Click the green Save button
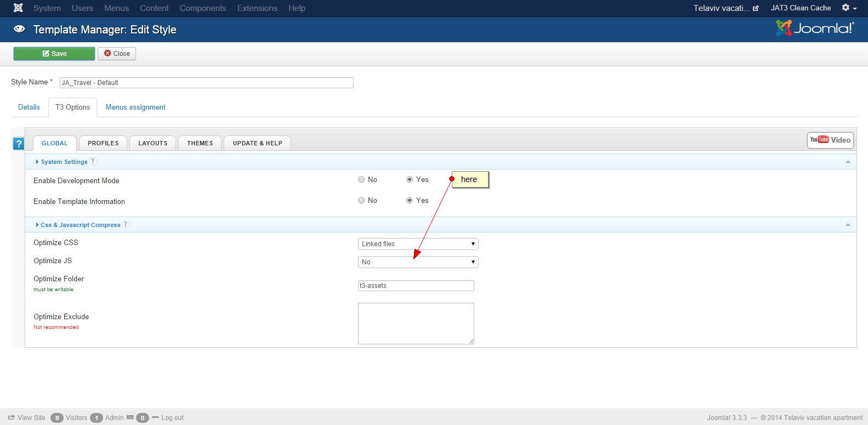Screen dimensions: 868x425 54,54
